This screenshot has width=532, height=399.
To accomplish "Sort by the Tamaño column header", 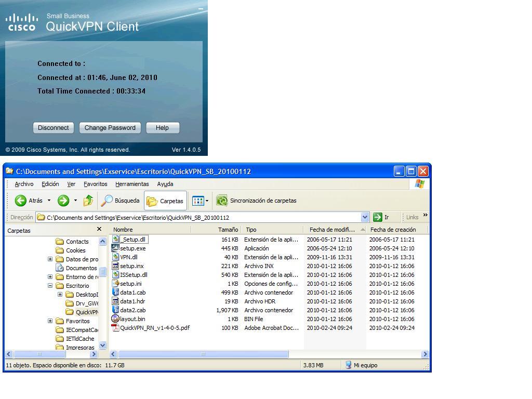I will click(x=216, y=230).
